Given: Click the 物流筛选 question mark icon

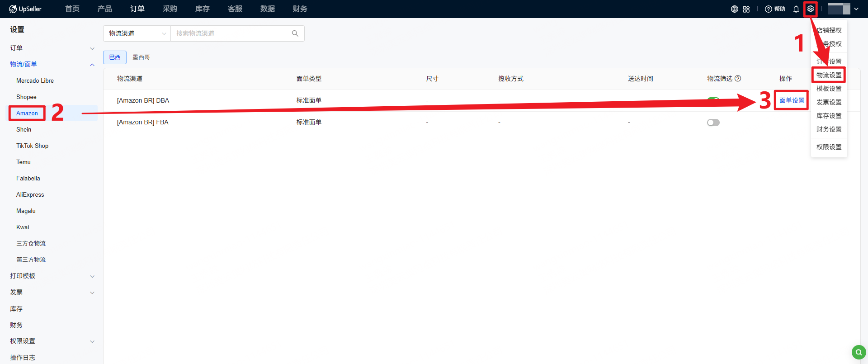Looking at the screenshot, I should pyautogui.click(x=738, y=78).
